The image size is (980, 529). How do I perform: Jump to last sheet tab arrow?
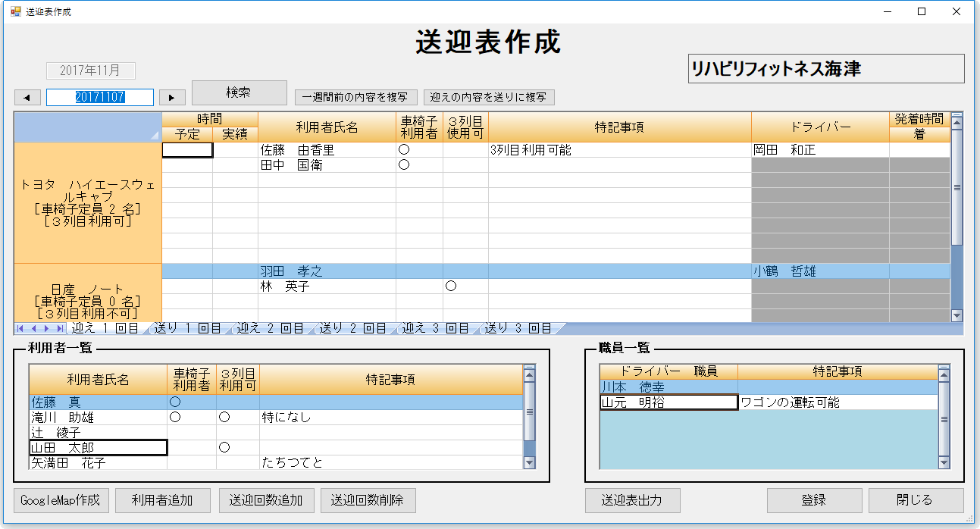pyautogui.click(x=60, y=328)
